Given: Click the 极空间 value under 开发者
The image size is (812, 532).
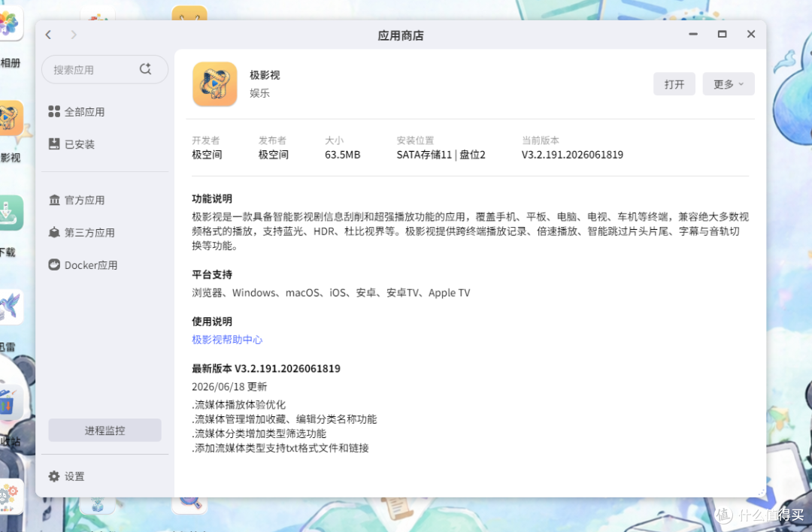Looking at the screenshot, I should coord(207,155).
